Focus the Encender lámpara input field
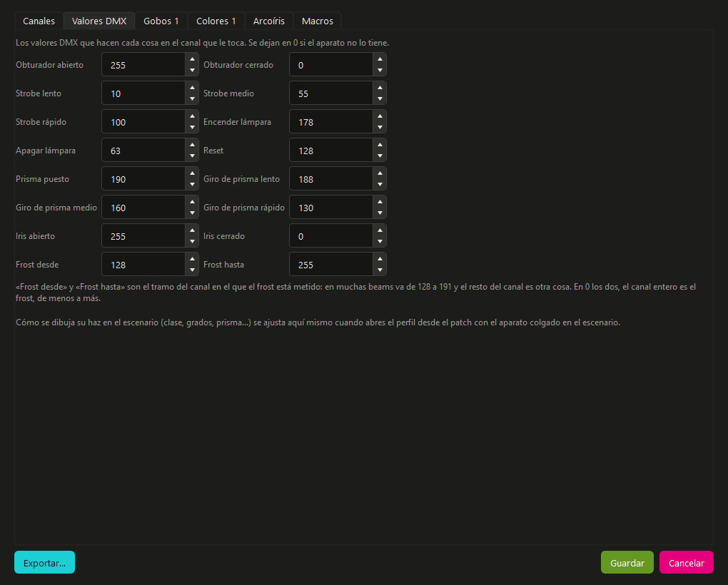 coord(331,122)
